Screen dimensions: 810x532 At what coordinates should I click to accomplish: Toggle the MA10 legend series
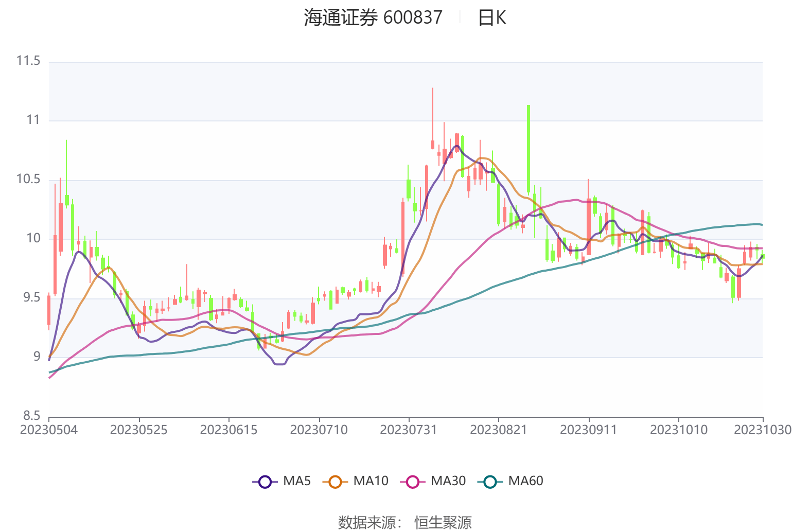click(x=355, y=482)
